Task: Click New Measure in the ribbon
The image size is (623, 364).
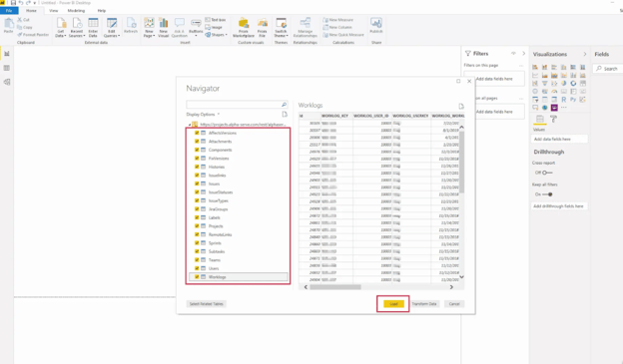Action: click(x=337, y=20)
